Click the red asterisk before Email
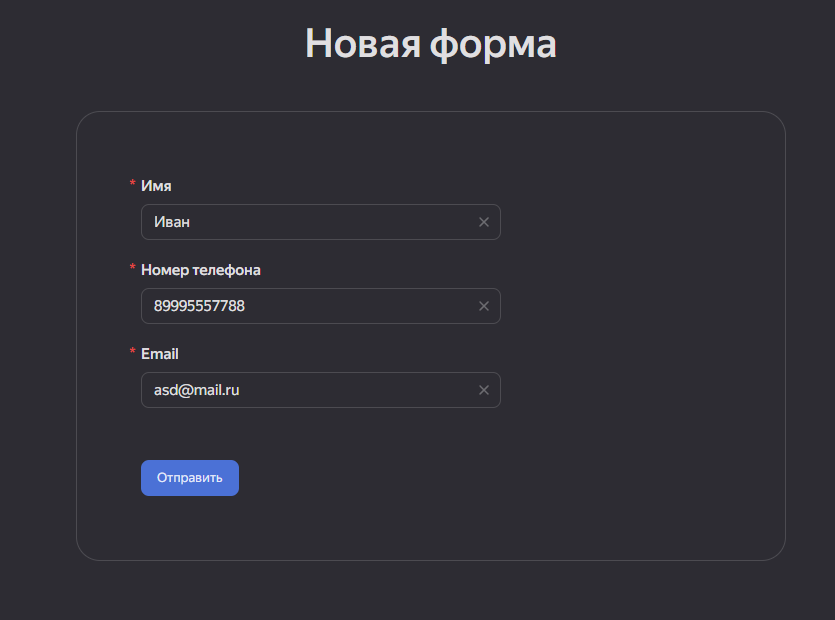The height and width of the screenshot is (620, 835). point(132,353)
